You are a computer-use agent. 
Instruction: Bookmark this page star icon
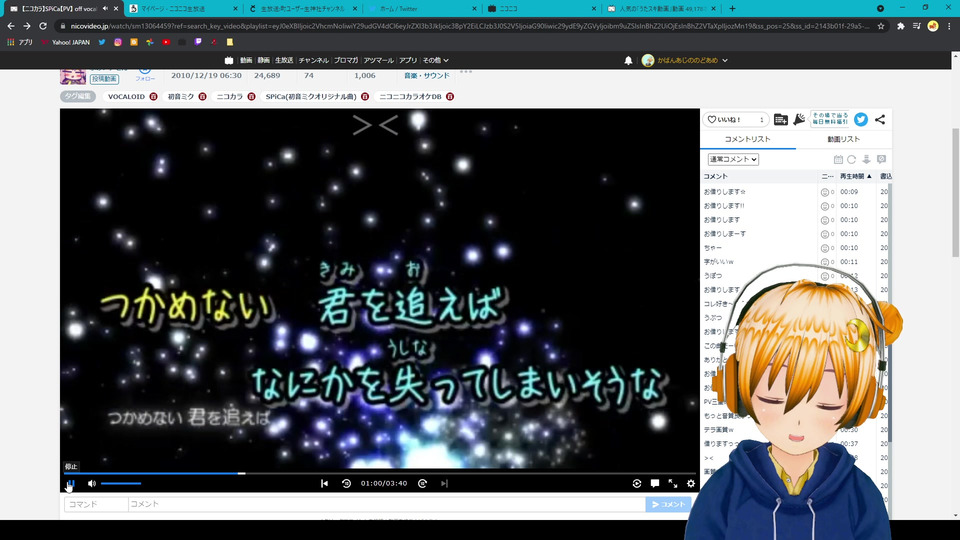tap(881, 26)
